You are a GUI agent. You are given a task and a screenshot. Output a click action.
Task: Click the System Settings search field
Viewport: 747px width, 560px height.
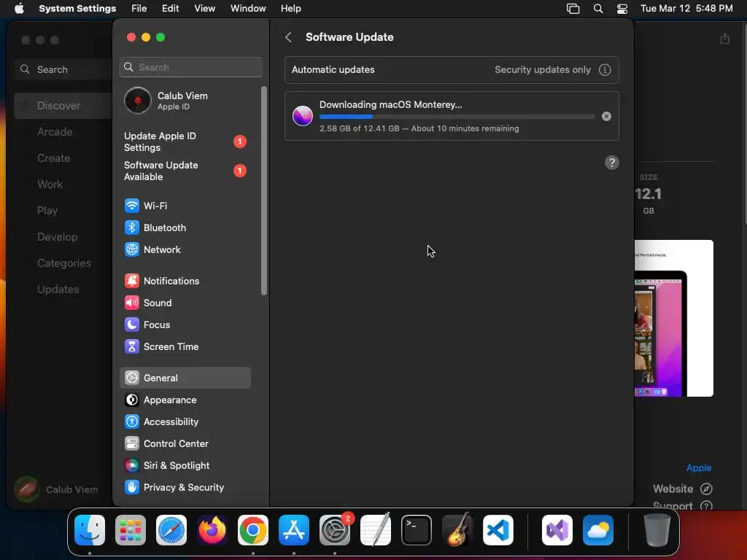point(190,67)
